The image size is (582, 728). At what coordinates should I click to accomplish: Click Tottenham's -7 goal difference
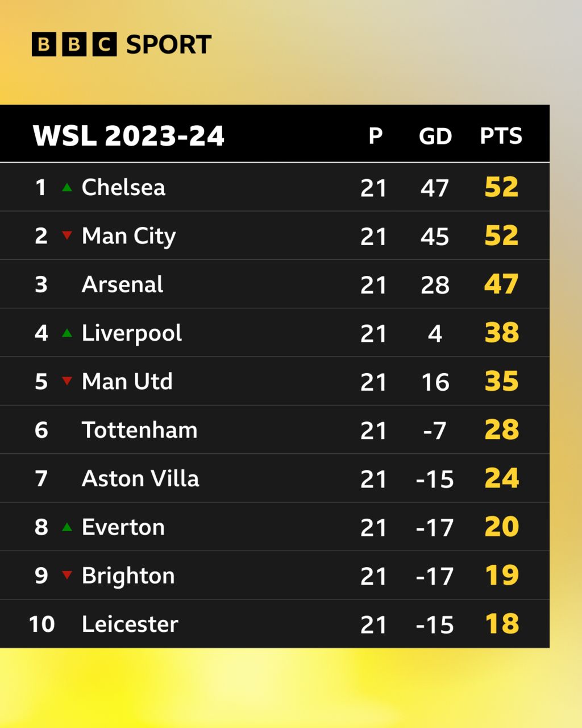pos(435,431)
